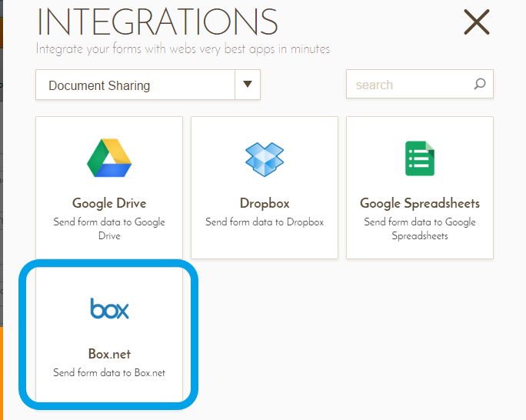
Task: Select the Google Spreadsheets title label
Action: pyautogui.click(x=420, y=203)
